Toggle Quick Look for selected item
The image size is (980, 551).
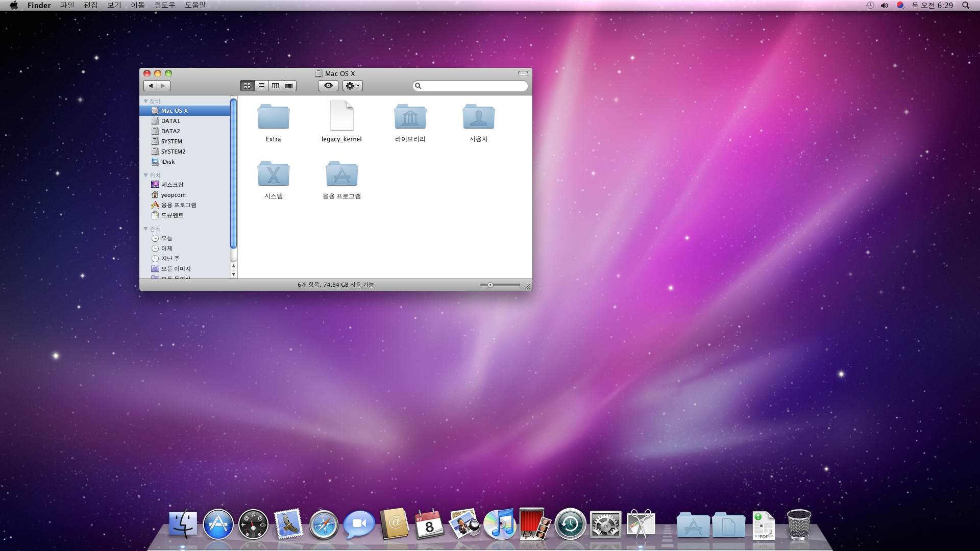tap(328, 85)
